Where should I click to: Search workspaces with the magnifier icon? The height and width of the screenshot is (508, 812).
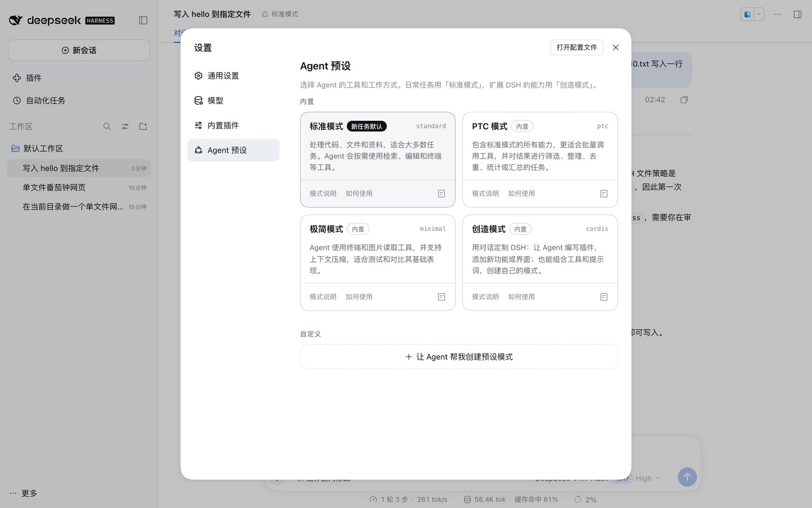point(107,126)
